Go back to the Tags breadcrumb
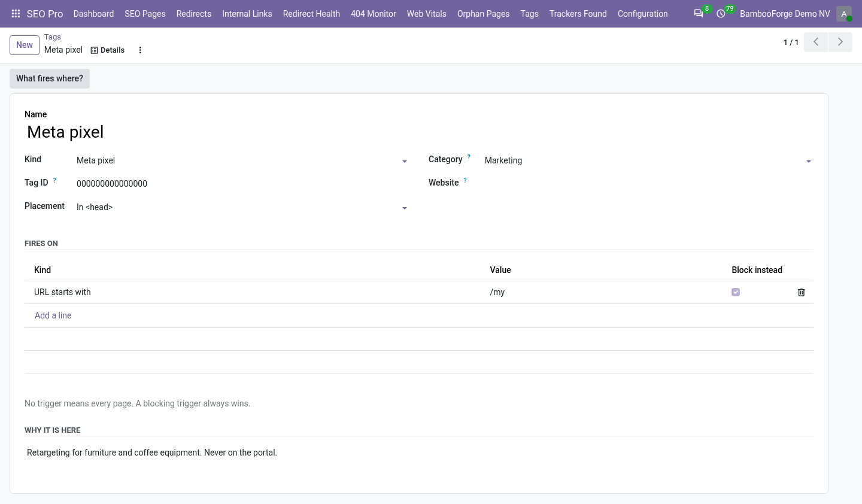 (x=53, y=37)
